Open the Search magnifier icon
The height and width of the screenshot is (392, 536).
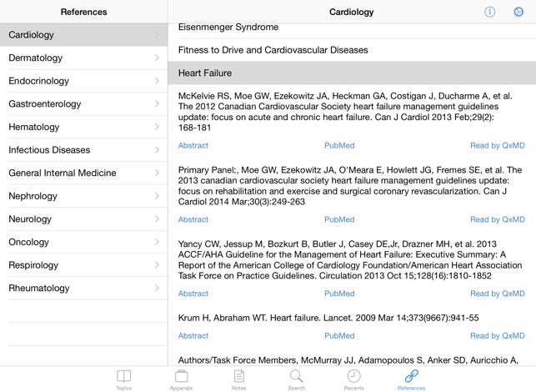296,378
